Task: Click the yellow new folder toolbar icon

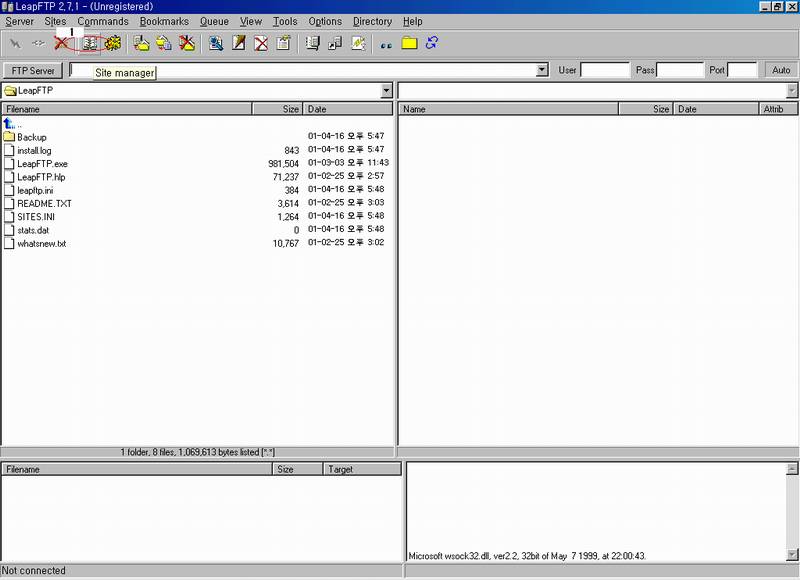Action: click(409, 43)
